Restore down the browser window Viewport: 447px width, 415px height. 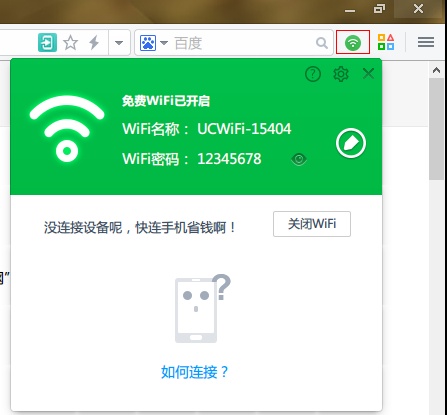point(379,9)
